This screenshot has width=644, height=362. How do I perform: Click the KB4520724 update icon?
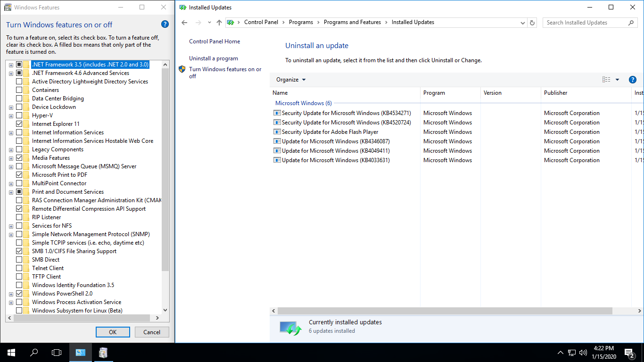[x=277, y=123]
